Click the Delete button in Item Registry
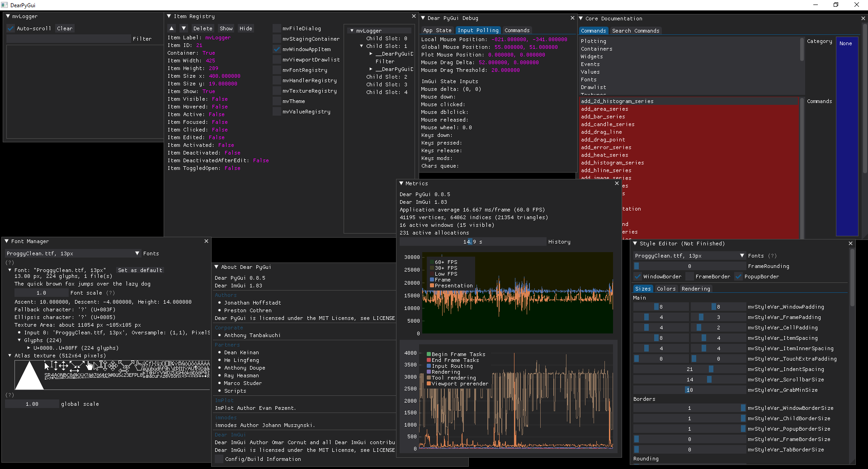Image resolution: width=868 pixels, height=469 pixels. pos(203,28)
